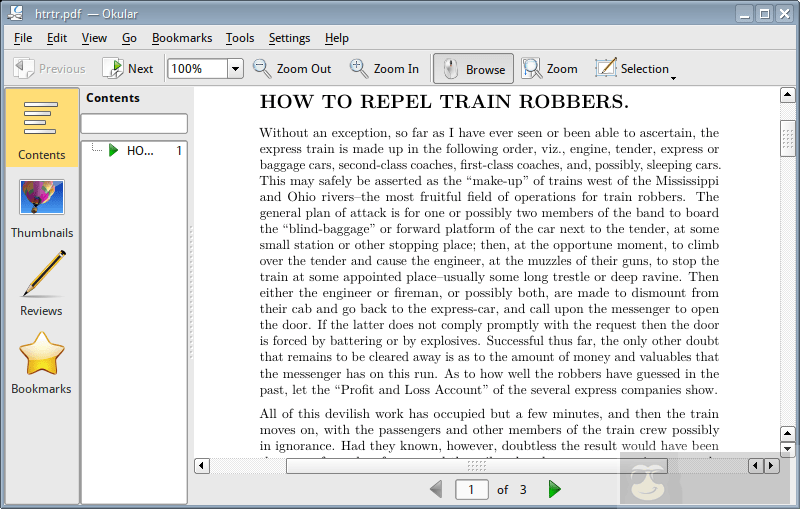Open the Reviews sidebar panel
Image resolution: width=800 pixels, height=509 pixels.
42,284
